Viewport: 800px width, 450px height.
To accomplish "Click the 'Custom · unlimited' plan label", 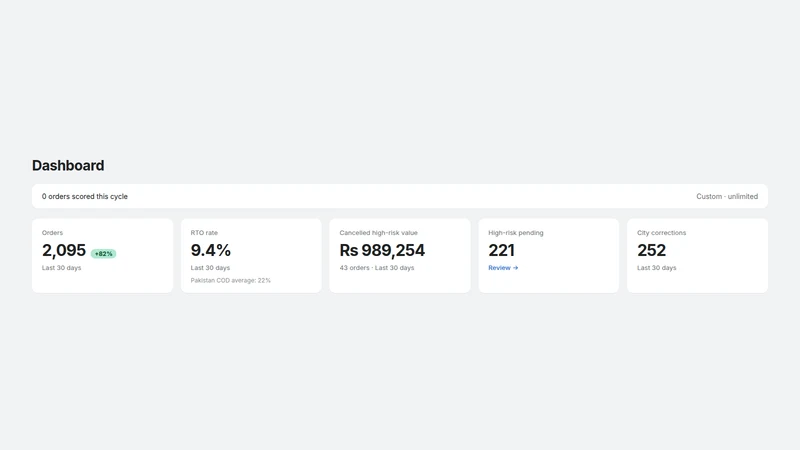I will (727, 196).
